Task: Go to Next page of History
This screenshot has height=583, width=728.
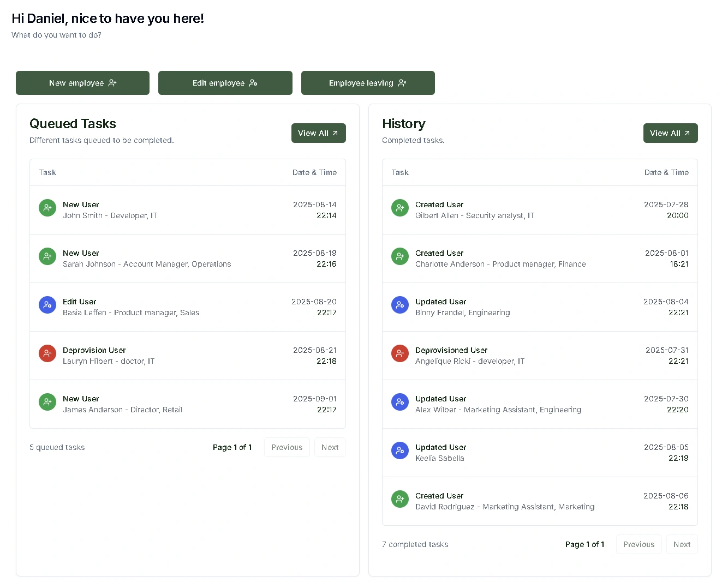Action: (x=682, y=544)
